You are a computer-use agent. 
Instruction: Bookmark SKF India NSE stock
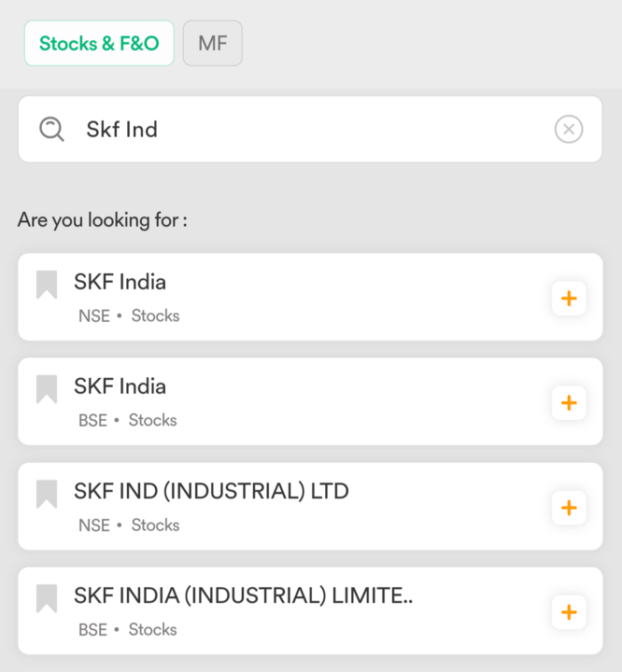47,285
